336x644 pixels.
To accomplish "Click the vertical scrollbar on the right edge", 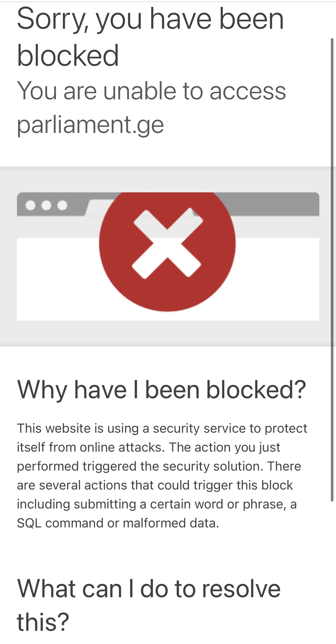I will click(332, 270).
